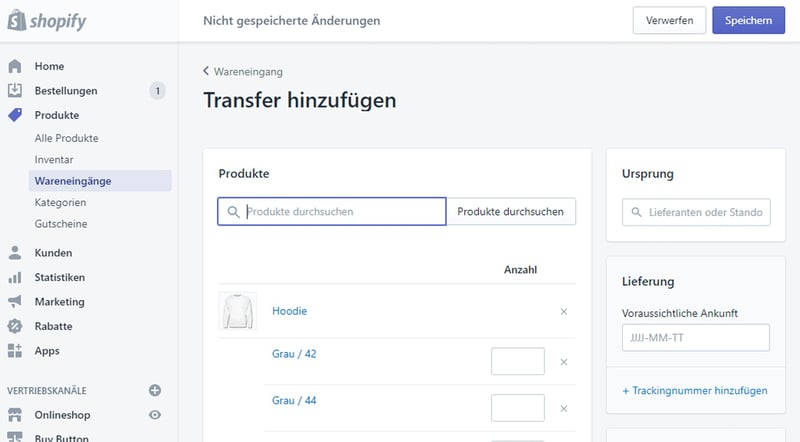Toggle Onlineshop eye view icon

(x=155, y=414)
